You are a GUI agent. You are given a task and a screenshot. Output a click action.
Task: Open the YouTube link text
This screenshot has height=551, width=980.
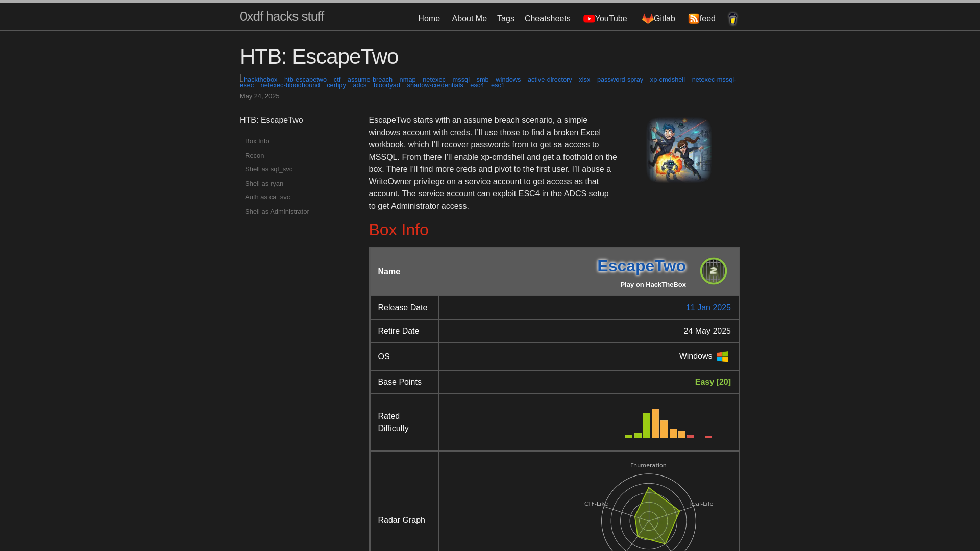[x=611, y=19]
